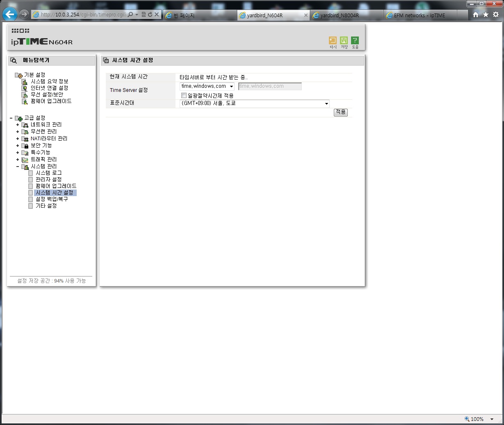Open 관리자 설정 menu entry
The image size is (504, 425).
point(48,180)
